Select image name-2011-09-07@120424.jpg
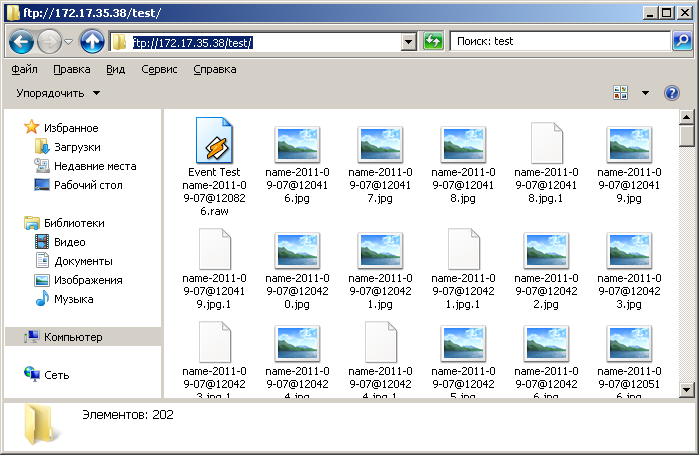The height and width of the screenshot is (455, 699). [297, 361]
